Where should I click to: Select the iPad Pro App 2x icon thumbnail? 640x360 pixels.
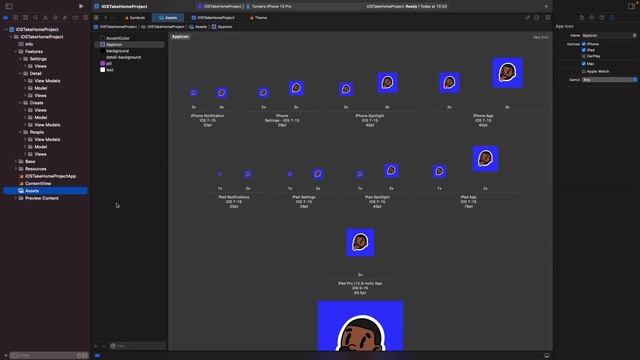[x=360, y=242]
